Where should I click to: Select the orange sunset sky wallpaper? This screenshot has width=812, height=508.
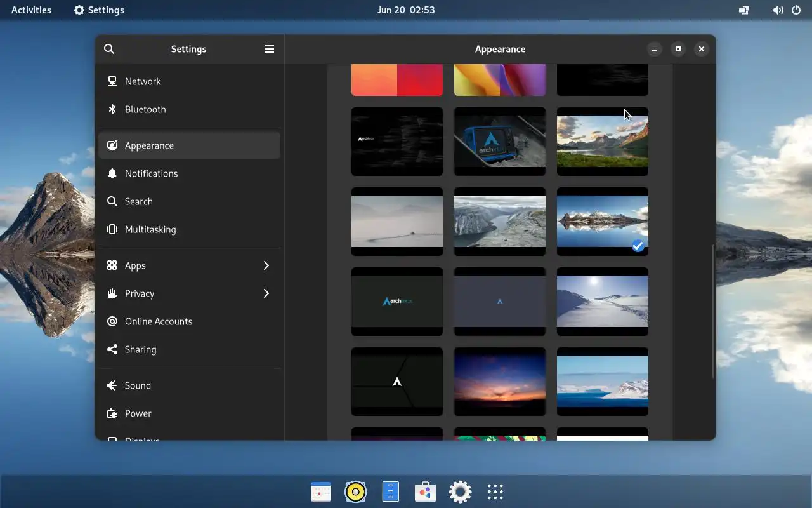500,382
